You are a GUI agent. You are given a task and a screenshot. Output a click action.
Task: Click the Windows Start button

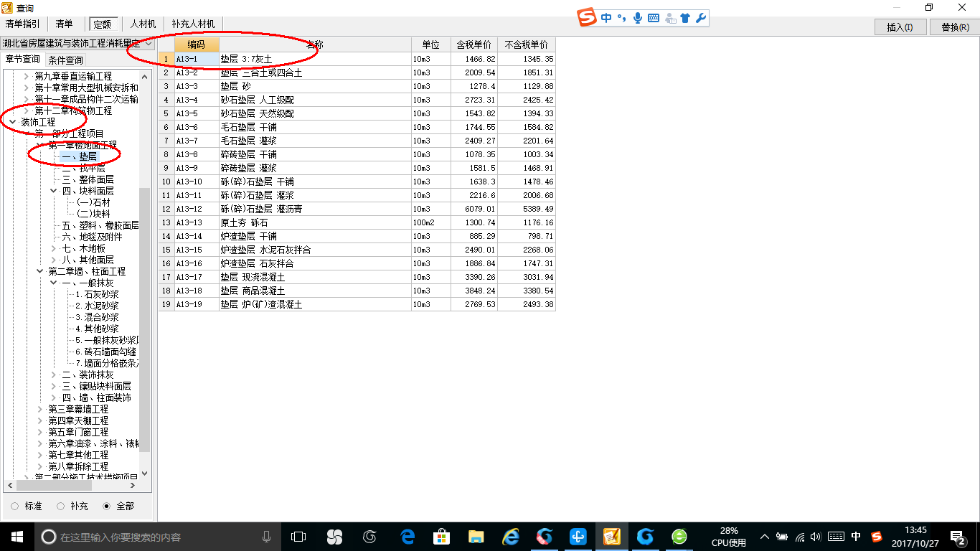[17, 537]
